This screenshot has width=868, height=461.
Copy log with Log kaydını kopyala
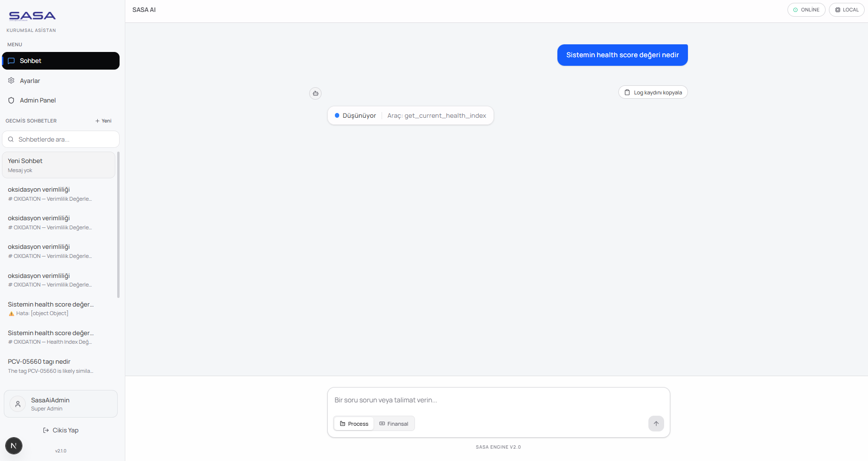(653, 92)
